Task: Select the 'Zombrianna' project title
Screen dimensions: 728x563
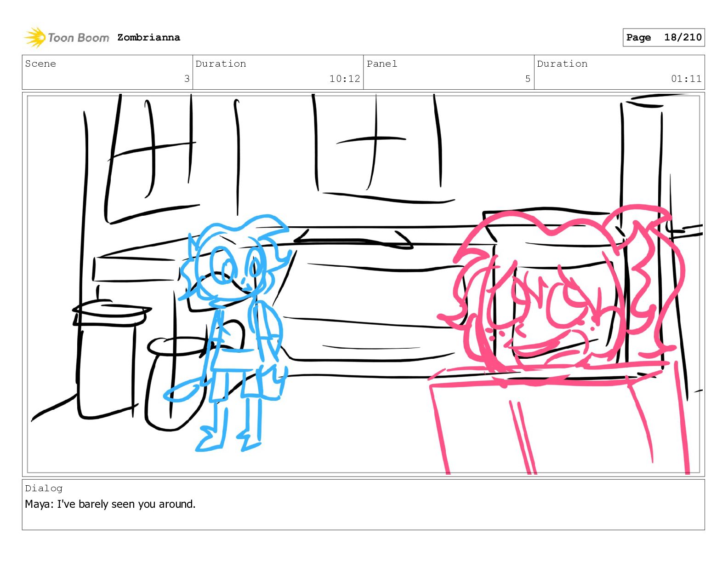Action: [x=148, y=37]
